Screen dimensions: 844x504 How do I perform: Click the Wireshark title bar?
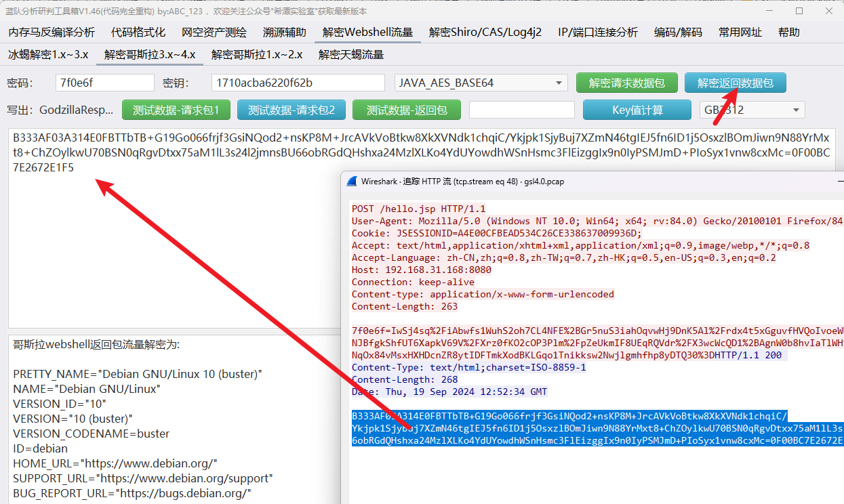coord(592,182)
